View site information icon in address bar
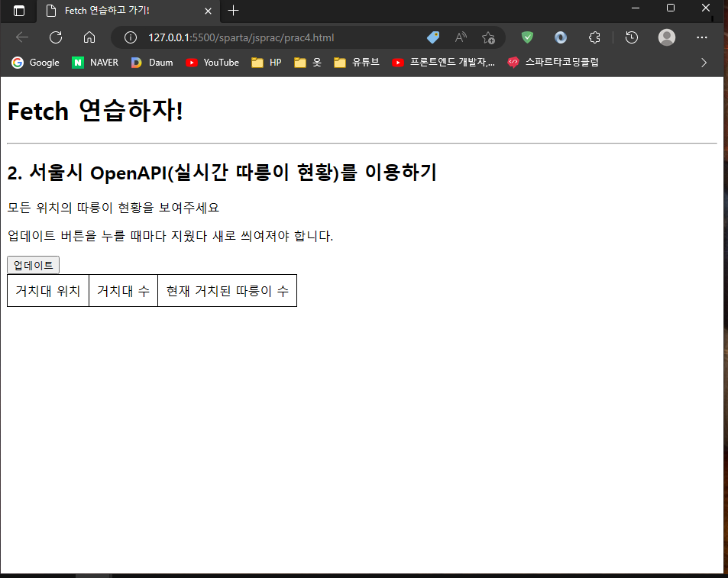The height and width of the screenshot is (578, 728). [x=131, y=37]
